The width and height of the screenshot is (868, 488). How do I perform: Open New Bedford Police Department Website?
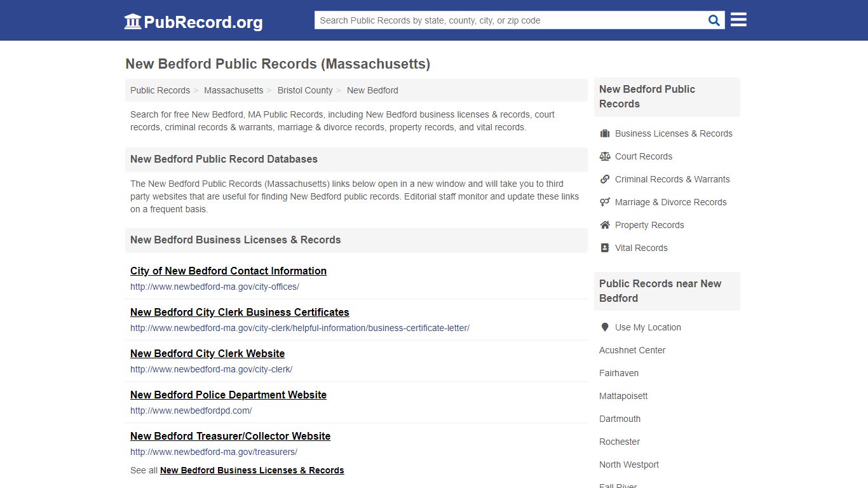(228, 395)
